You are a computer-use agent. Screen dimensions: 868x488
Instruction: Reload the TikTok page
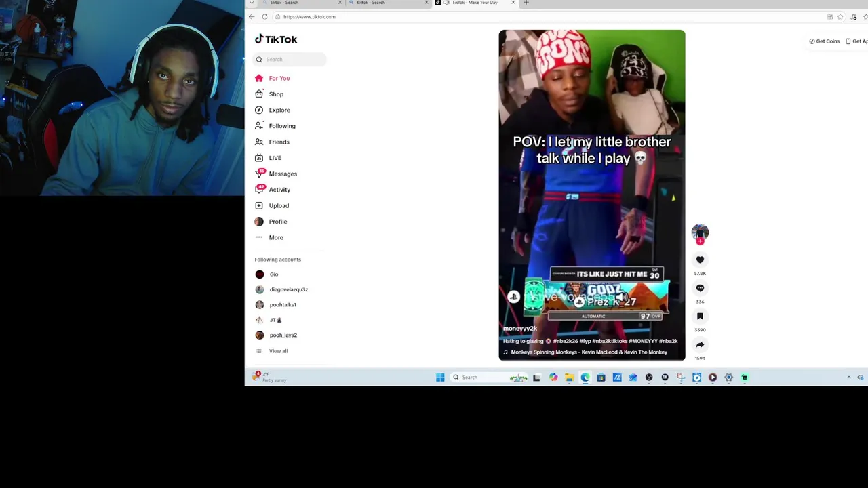tap(264, 16)
